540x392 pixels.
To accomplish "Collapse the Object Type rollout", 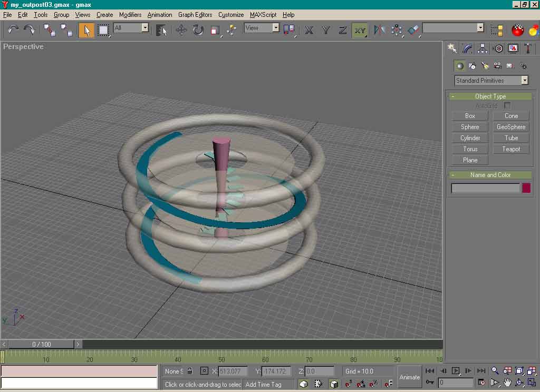I will tap(490, 96).
